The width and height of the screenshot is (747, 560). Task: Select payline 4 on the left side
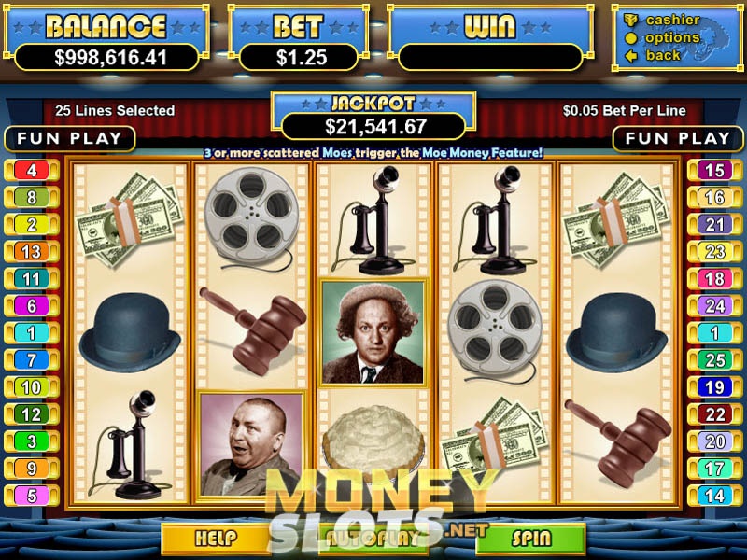32,171
